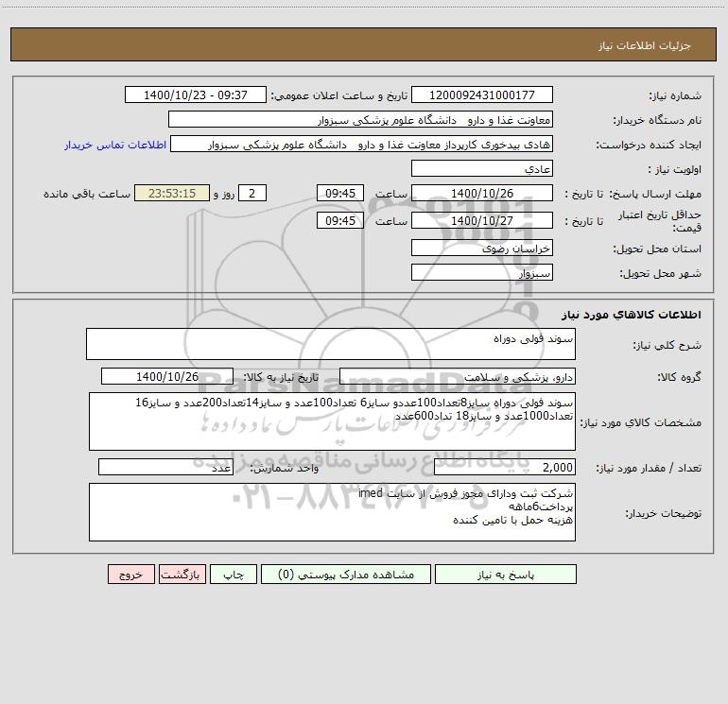
Task: Click the نام دستگاه خریدار label
Action: 657,121
